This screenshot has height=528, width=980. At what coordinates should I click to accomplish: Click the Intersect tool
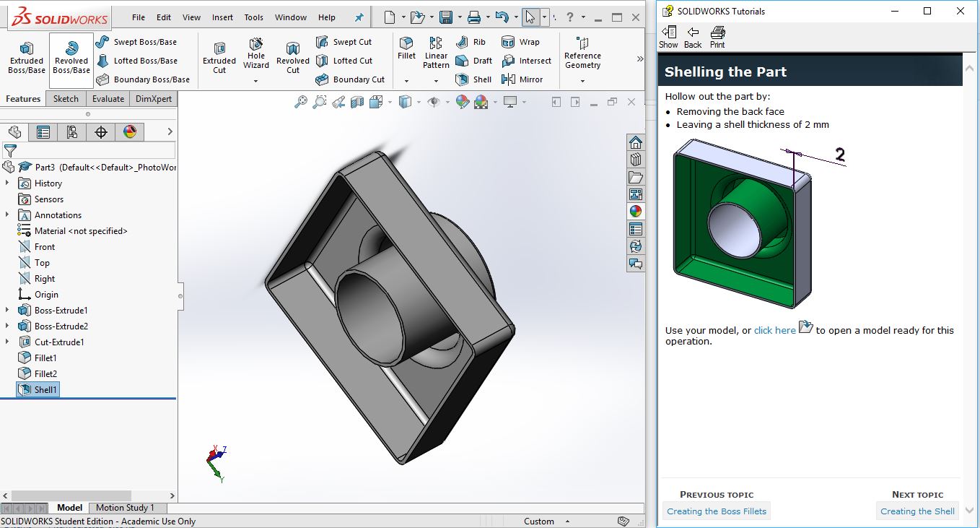(x=526, y=61)
